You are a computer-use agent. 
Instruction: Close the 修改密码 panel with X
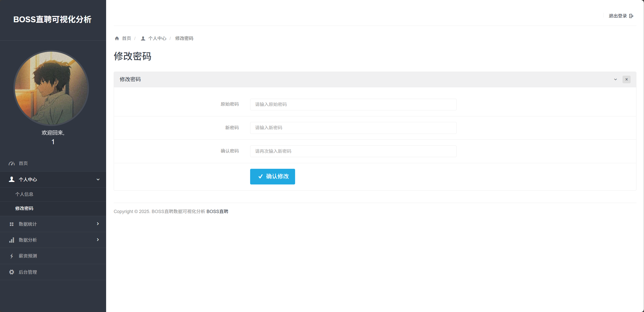point(626,79)
